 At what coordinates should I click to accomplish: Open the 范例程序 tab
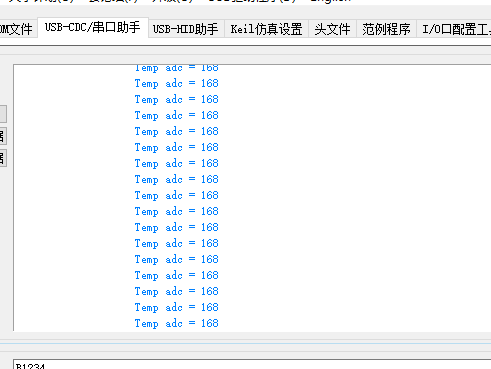coord(386,29)
